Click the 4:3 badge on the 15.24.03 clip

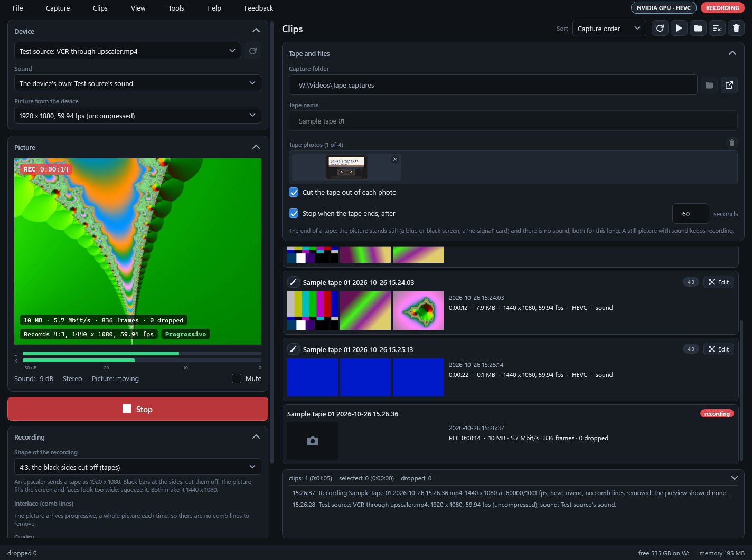691,282
